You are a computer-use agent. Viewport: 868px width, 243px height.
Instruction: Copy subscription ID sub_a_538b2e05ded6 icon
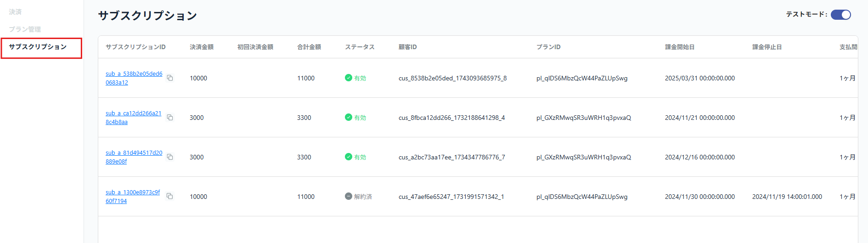170,78
